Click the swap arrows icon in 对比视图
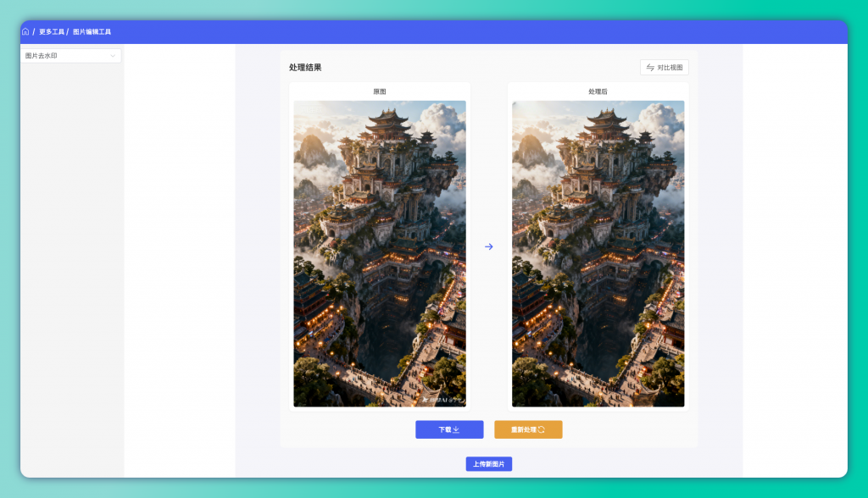The image size is (868, 498). 650,68
